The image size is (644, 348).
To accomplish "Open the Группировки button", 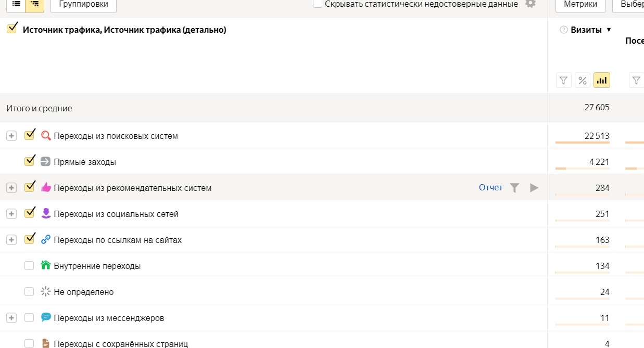I will click(83, 4).
